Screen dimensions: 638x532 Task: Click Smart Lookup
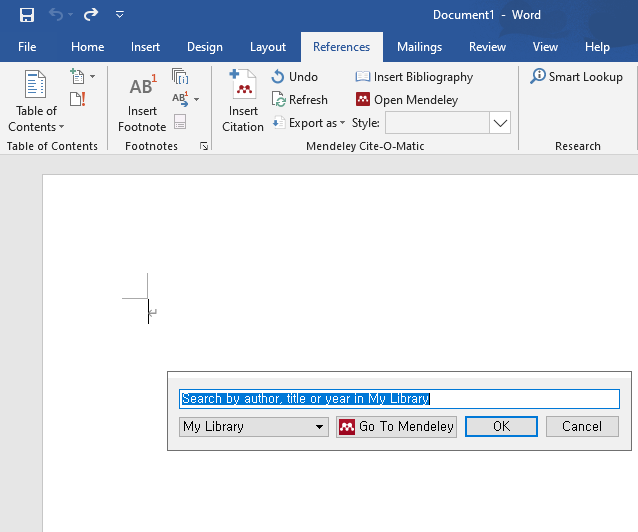576,77
